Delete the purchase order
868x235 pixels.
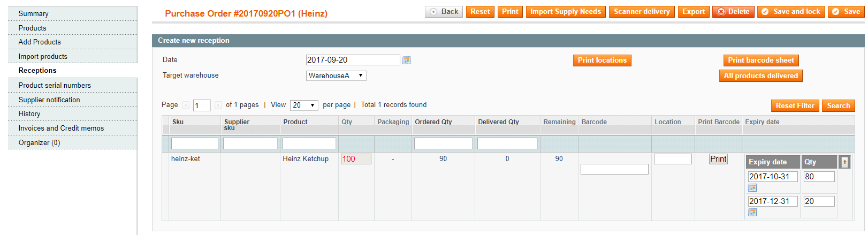point(733,12)
